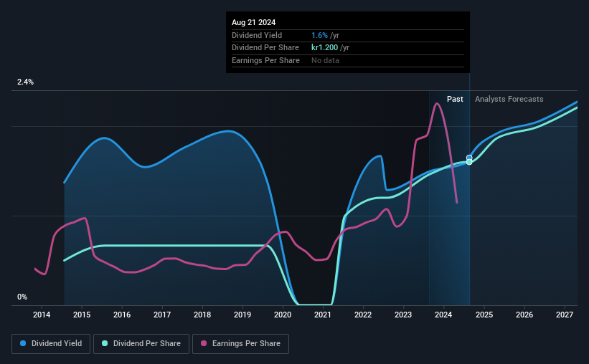The image size is (589, 364).
Task: Click the teal Dividend Per Share data point marker
Action: pos(469,162)
